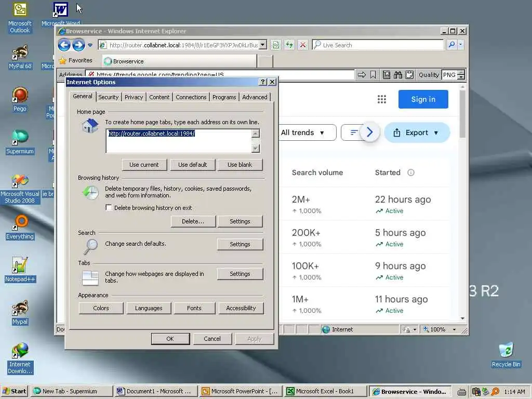
Task: Click the IE Back navigation arrow
Action: [64, 45]
